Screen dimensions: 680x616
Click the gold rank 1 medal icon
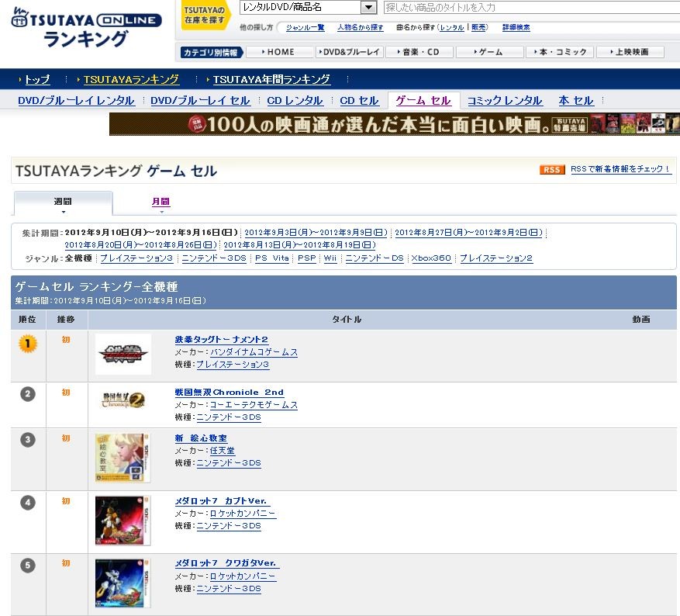28,344
